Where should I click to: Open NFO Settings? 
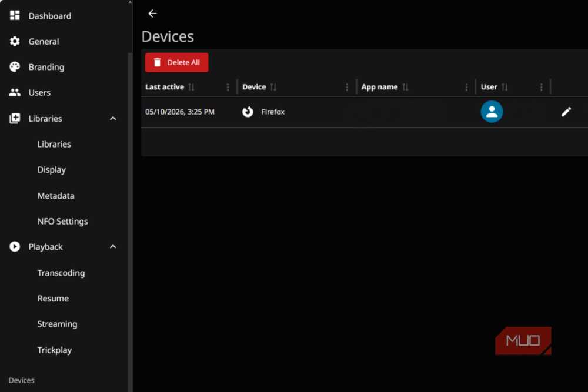(63, 221)
